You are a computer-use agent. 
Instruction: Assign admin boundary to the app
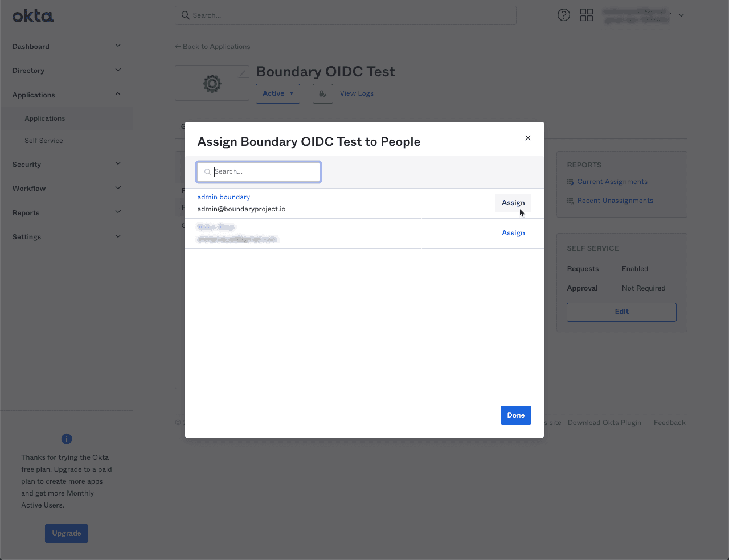pyautogui.click(x=513, y=203)
